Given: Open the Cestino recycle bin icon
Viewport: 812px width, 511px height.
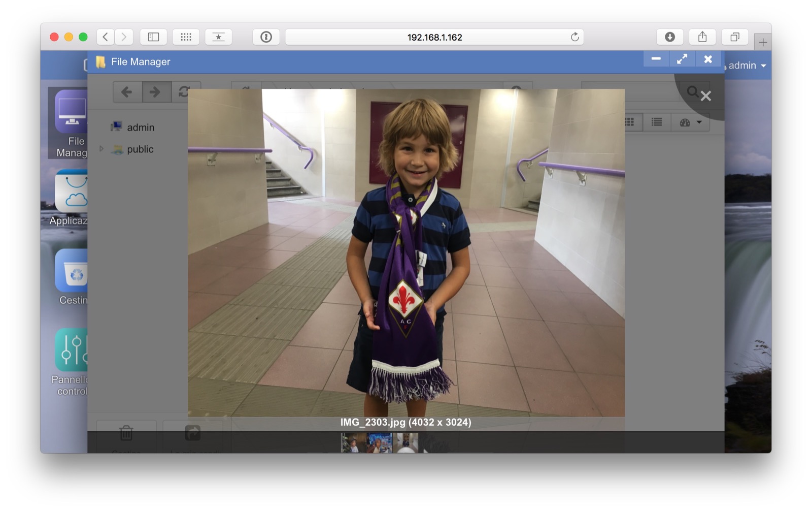Looking at the screenshot, I should coord(71,277).
